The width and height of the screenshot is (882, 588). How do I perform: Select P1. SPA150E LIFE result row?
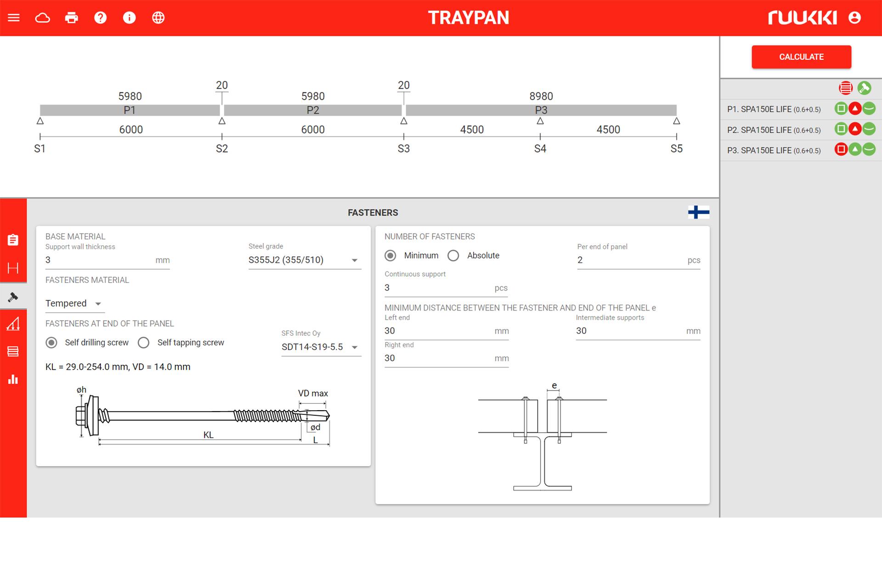[801, 109]
